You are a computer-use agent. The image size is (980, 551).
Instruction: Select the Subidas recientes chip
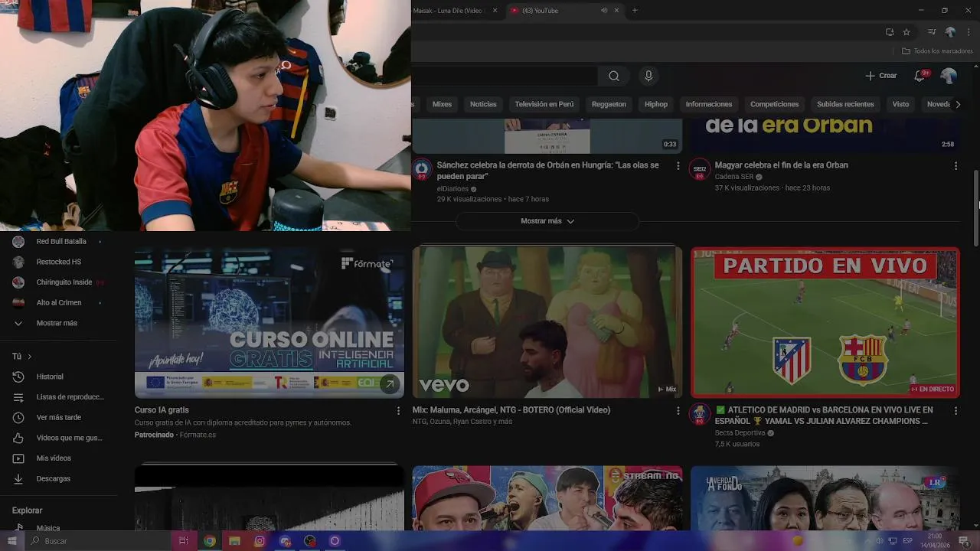[x=845, y=104]
